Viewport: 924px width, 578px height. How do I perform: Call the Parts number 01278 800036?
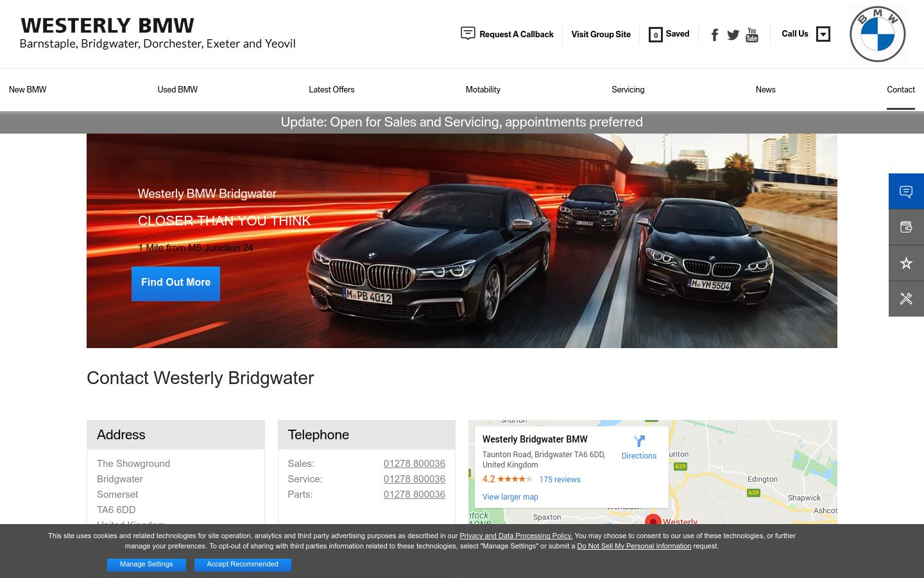click(x=415, y=495)
